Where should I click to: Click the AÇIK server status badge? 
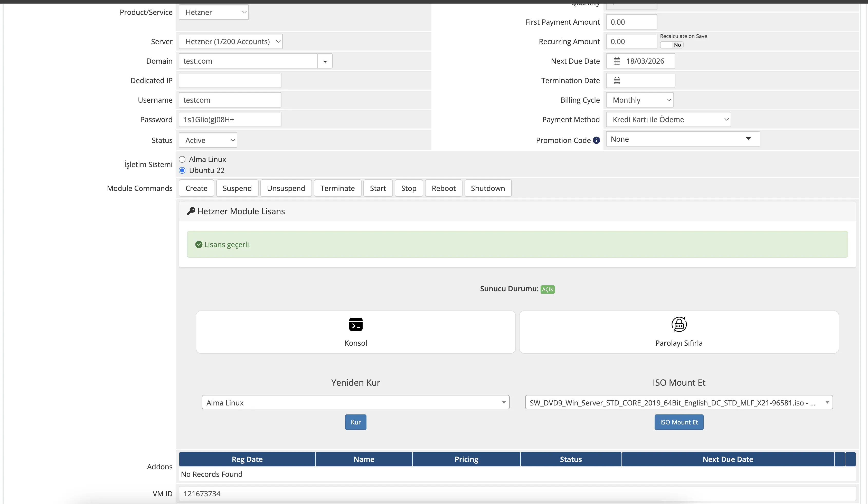(x=547, y=289)
